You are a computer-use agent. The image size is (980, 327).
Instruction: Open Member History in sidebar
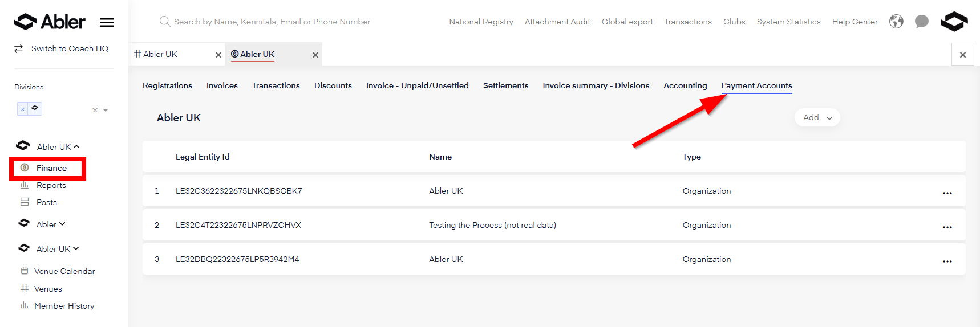[x=64, y=306]
